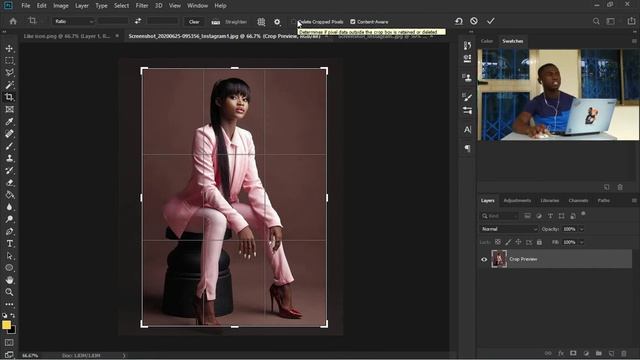The height and width of the screenshot is (360, 640).
Task: Select the Zoom tool
Action: (9, 292)
